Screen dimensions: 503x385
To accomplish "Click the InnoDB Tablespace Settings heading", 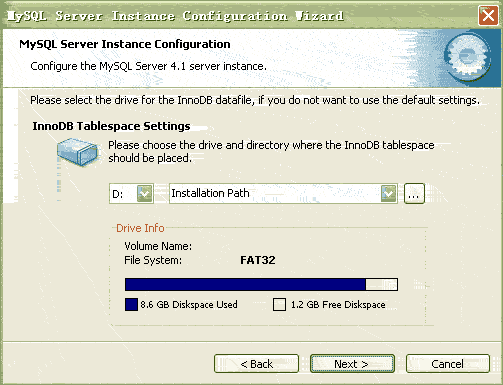I will point(111,126).
